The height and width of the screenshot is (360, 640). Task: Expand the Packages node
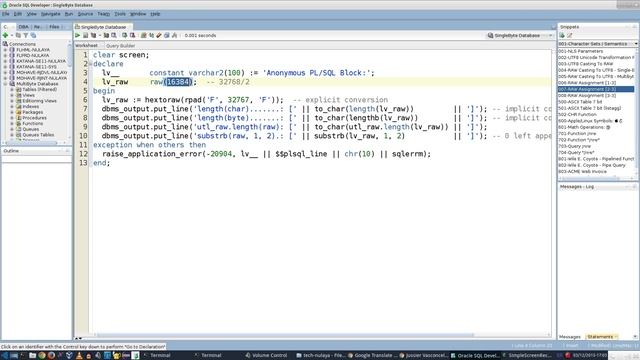tap(12, 112)
